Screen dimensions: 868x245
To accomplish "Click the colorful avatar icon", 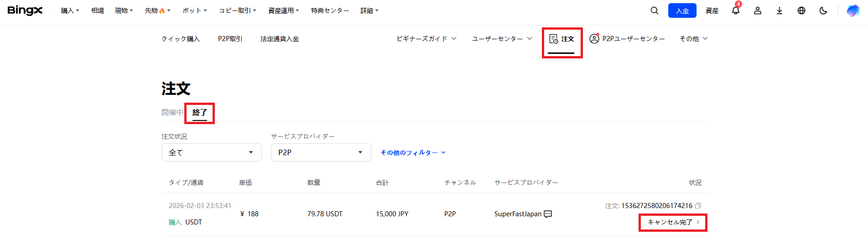I will click(x=852, y=10).
